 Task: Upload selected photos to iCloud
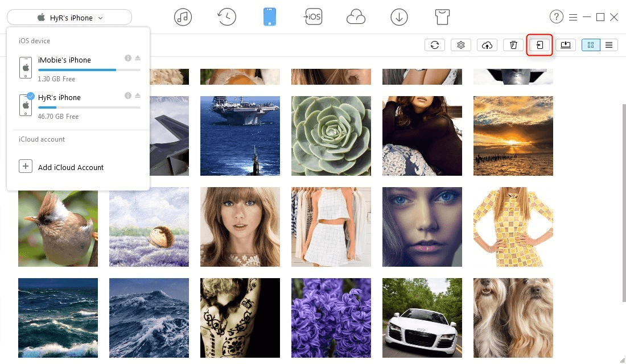click(x=487, y=45)
